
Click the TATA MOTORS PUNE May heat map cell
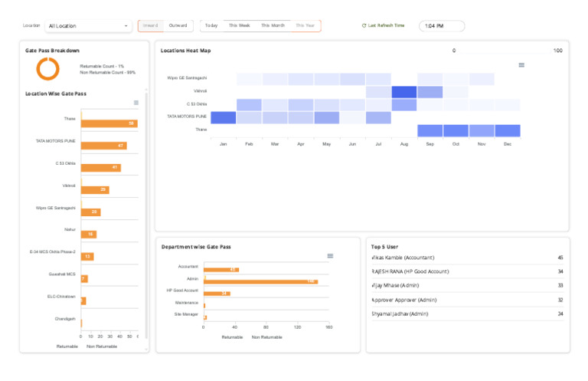[x=327, y=117]
